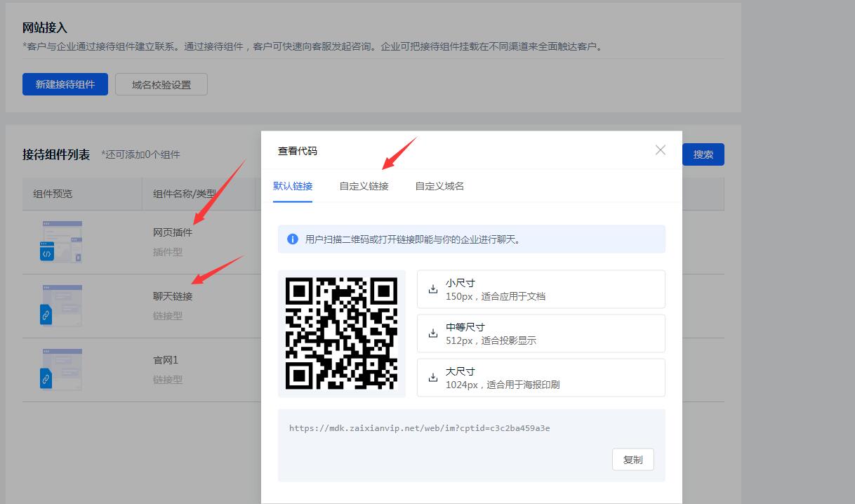Click the QR code image
Image resolution: width=855 pixels, height=504 pixels.
point(341,333)
